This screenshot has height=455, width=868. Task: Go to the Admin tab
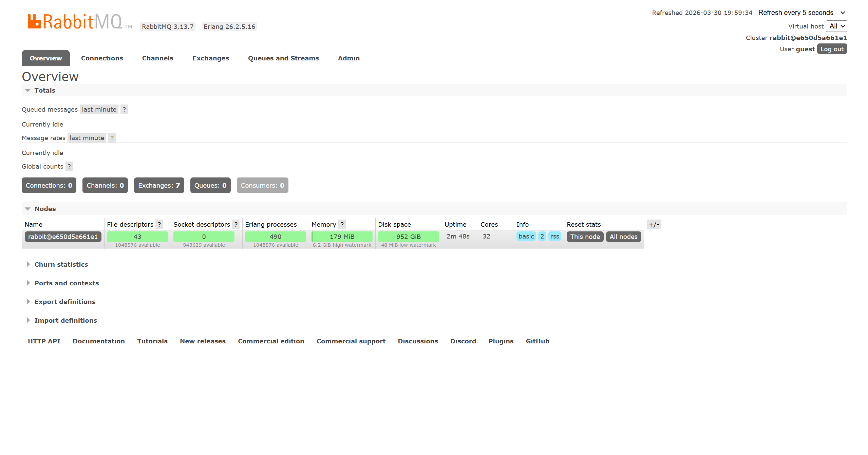[349, 58]
